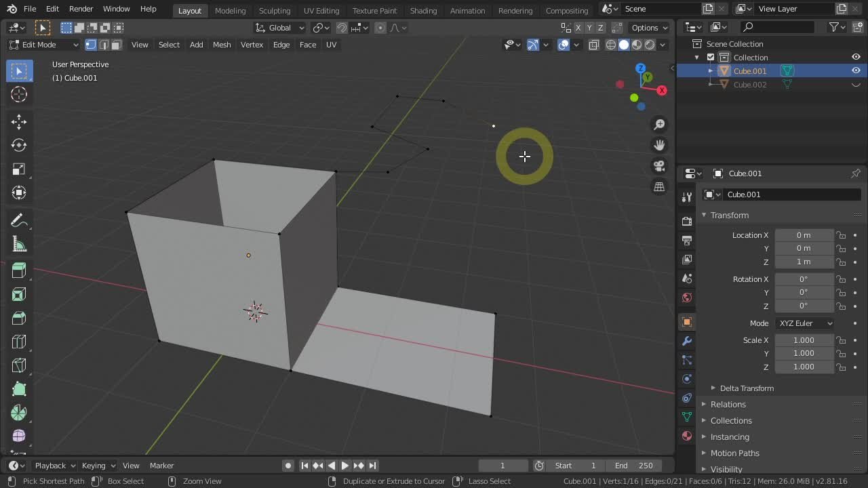Open the Mesh menu
The width and height of the screenshot is (868, 488).
tap(222, 45)
